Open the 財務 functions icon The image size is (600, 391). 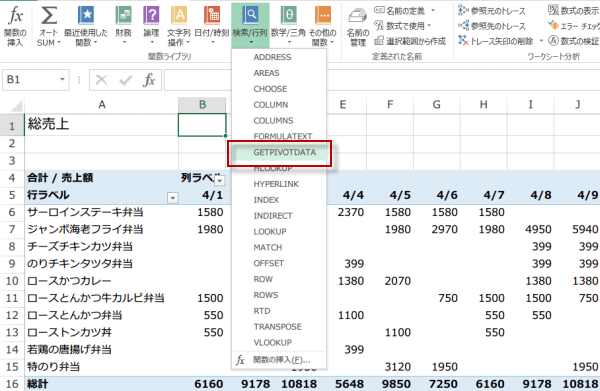[x=124, y=15]
